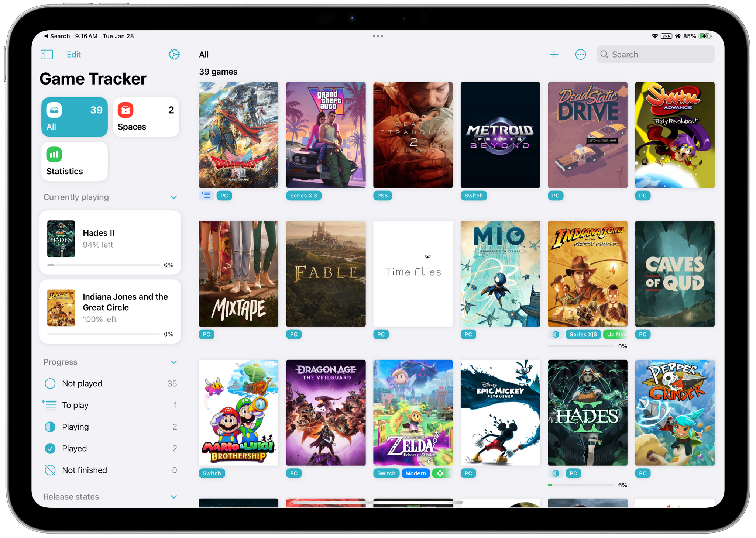The width and height of the screenshot is (756, 538).
Task: Open MIO Memories in Orbit cover
Action: coord(500,274)
